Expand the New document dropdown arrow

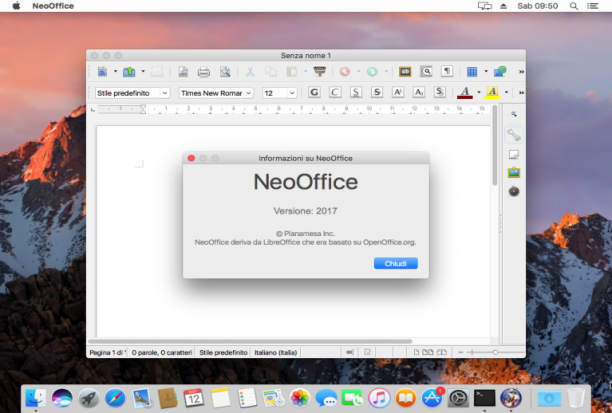coord(115,71)
